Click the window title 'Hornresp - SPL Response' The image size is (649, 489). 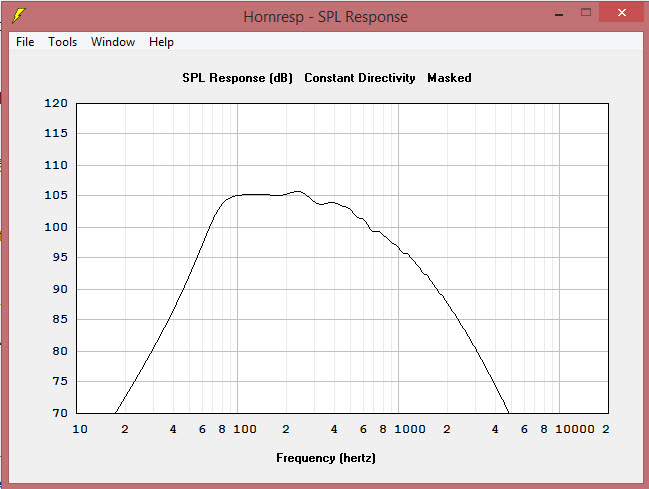click(325, 17)
